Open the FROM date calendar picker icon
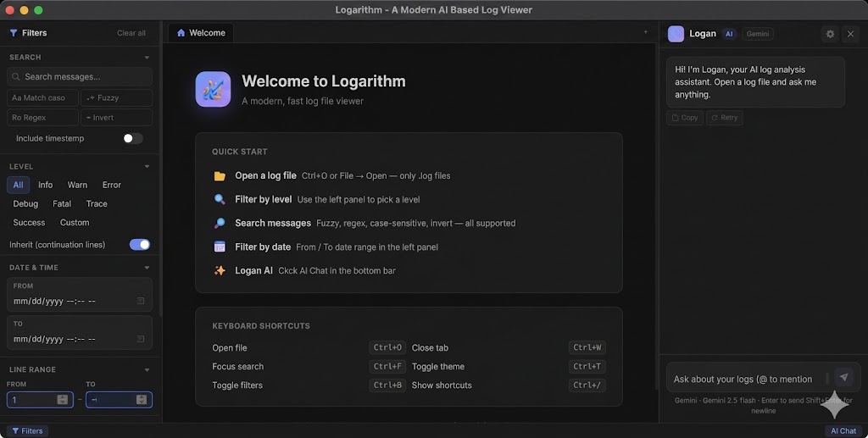Screen dimensions: 868x438 click(x=141, y=301)
